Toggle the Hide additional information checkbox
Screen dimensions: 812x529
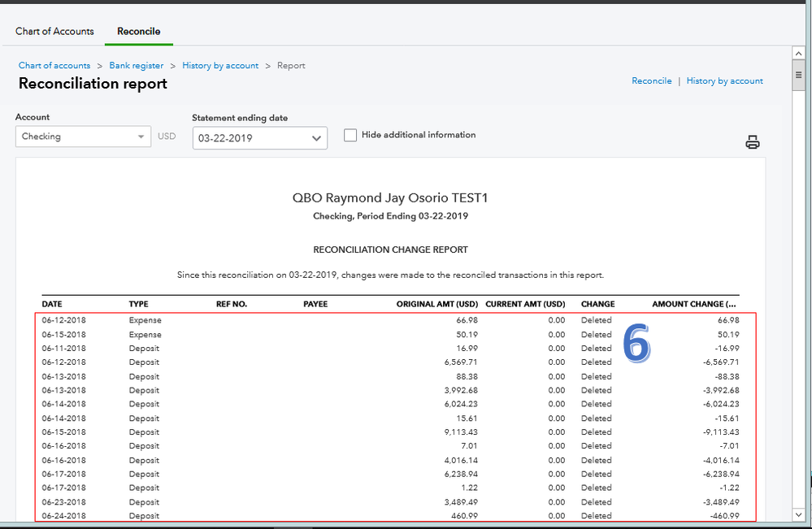[x=350, y=136]
